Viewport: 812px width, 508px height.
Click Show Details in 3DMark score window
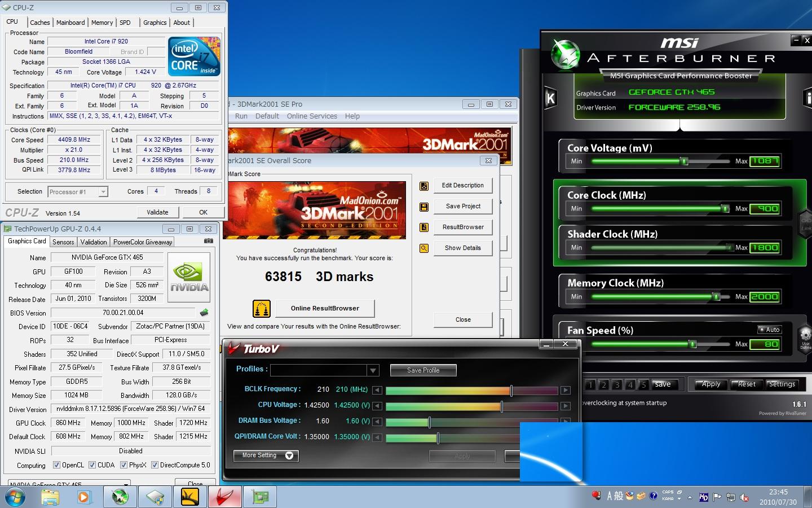point(463,248)
